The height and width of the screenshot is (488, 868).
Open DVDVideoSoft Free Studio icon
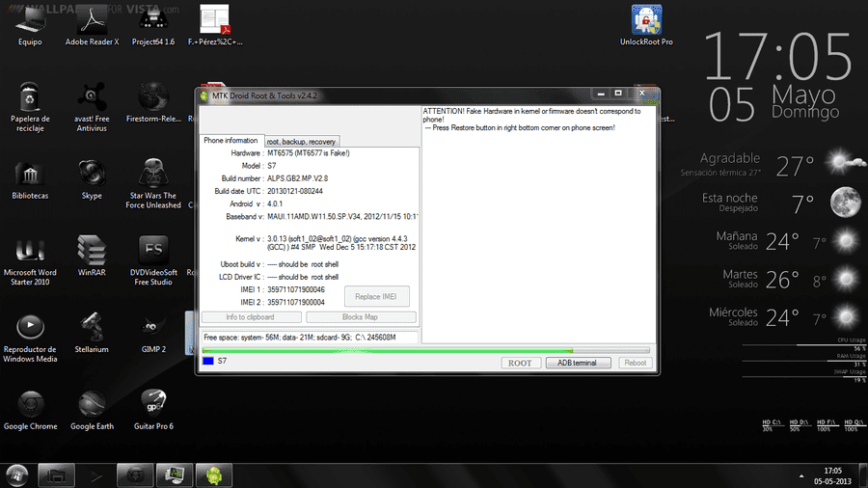pos(153,261)
